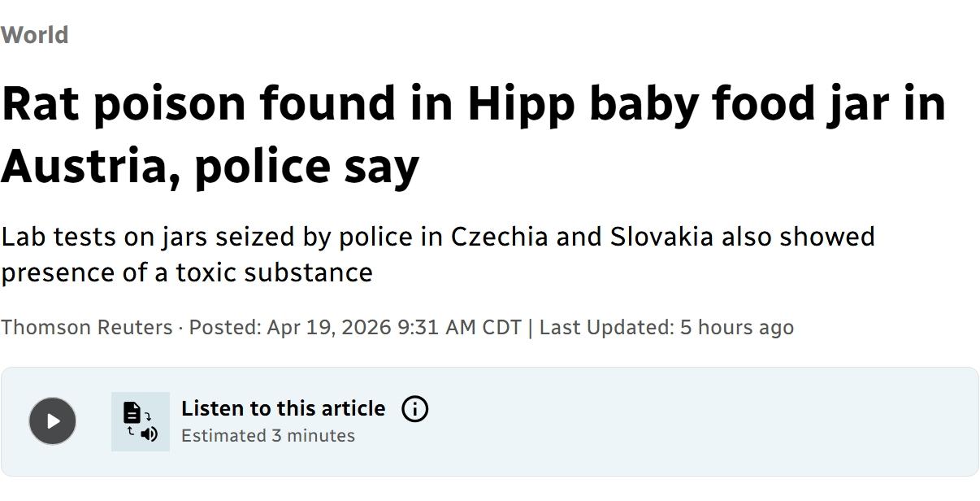The image size is (980, 501).
Task: Open the audio info circle icon
Action: 414,408
